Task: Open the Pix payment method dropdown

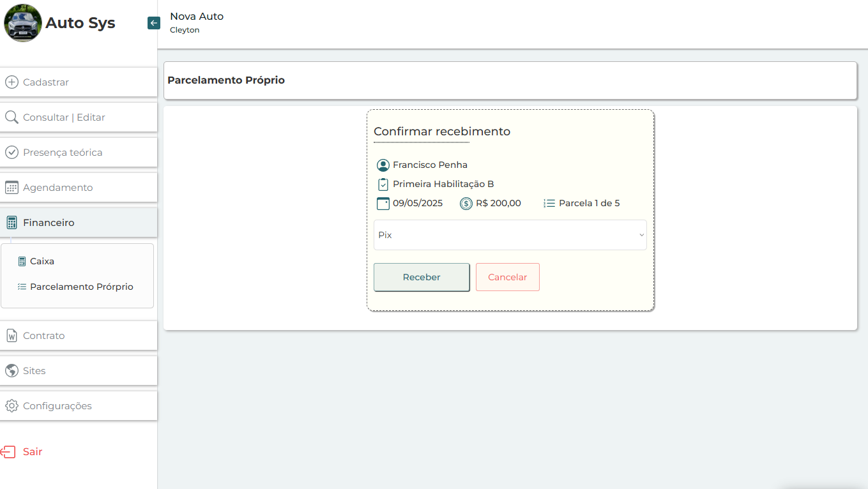Action: tap(510, 235)
